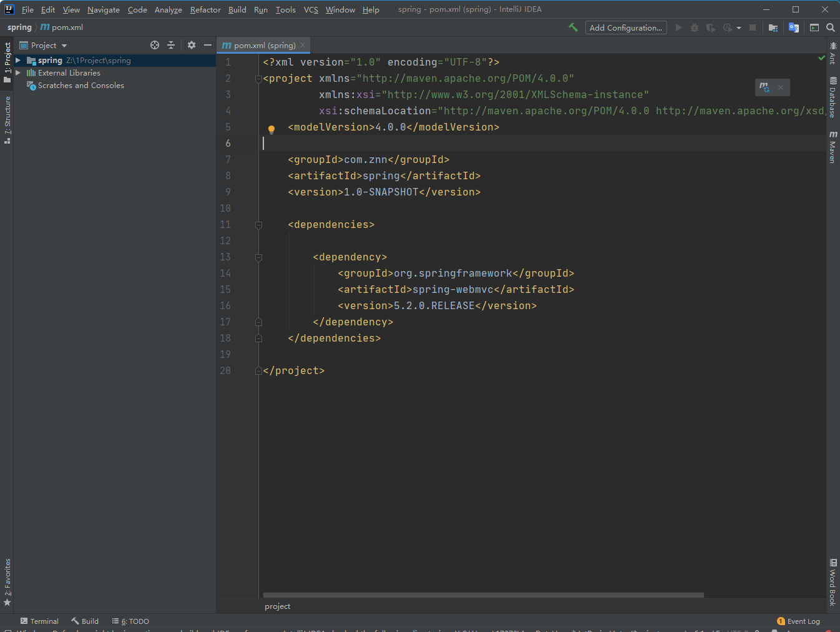Open the Event Log
The width and height of the screenshot is (840, 632).
coord(798,621)
